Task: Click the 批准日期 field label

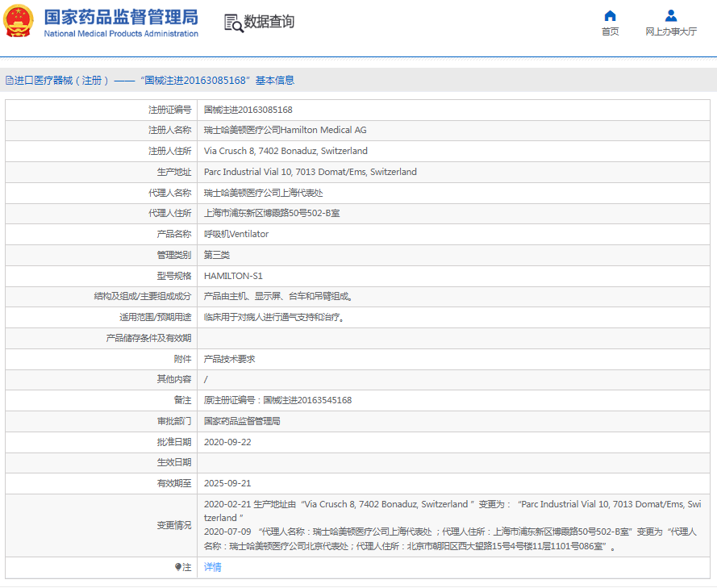Action: 174,442
